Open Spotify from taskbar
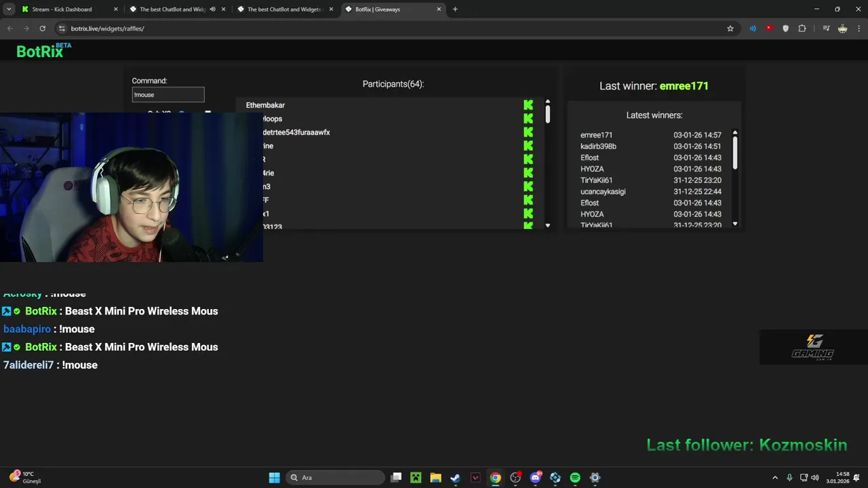 tap(575, 478)
